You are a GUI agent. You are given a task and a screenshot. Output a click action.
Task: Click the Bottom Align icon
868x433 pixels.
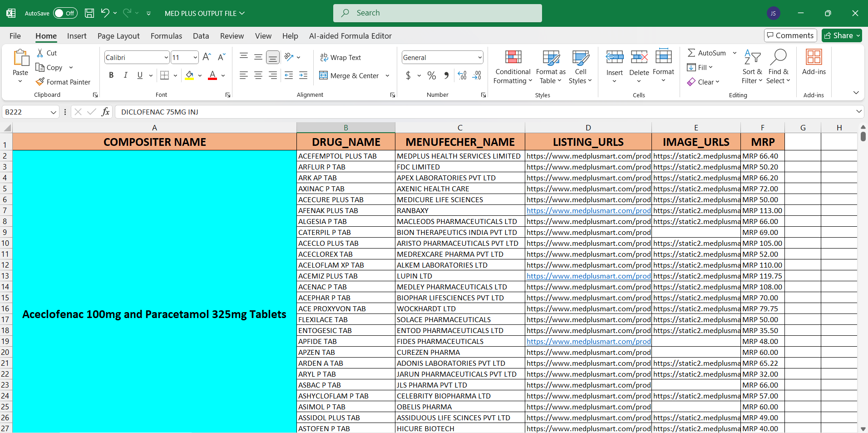tap(273, 57)
